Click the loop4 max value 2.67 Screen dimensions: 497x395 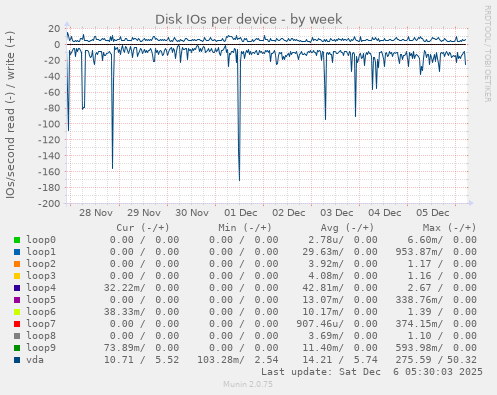click(x=419, y=288)
